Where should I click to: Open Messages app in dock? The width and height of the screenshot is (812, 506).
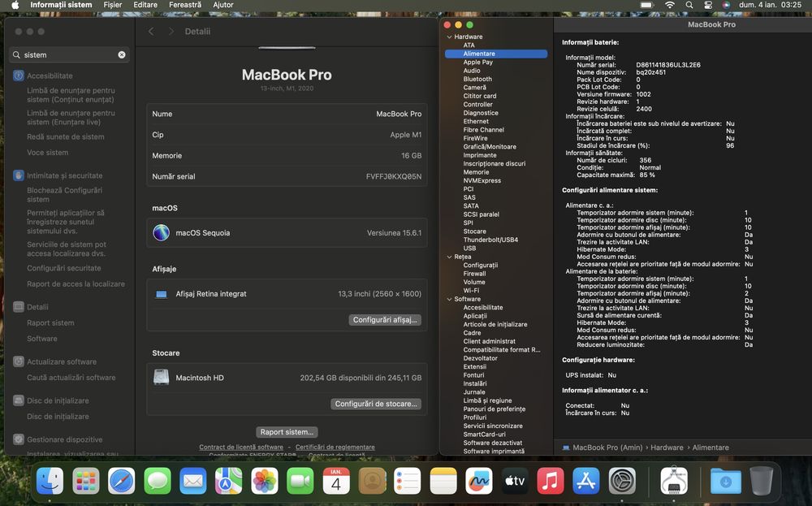coord(158,481)
